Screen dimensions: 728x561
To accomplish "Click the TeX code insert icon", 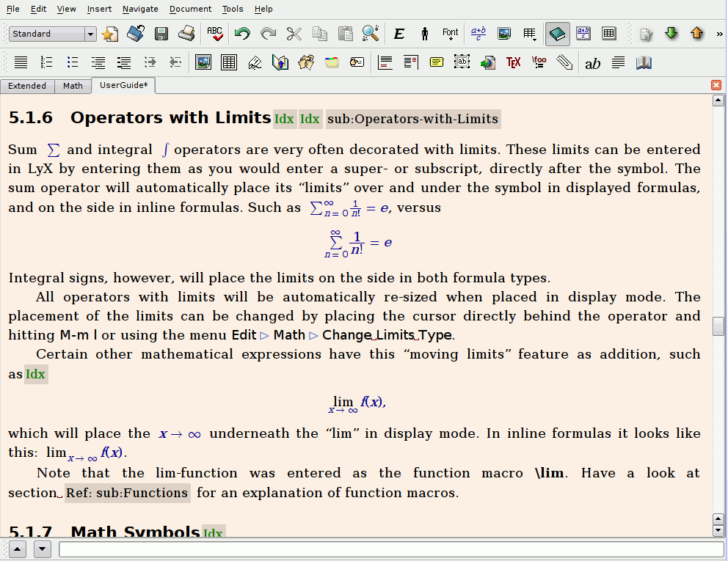I will (513, 63).
